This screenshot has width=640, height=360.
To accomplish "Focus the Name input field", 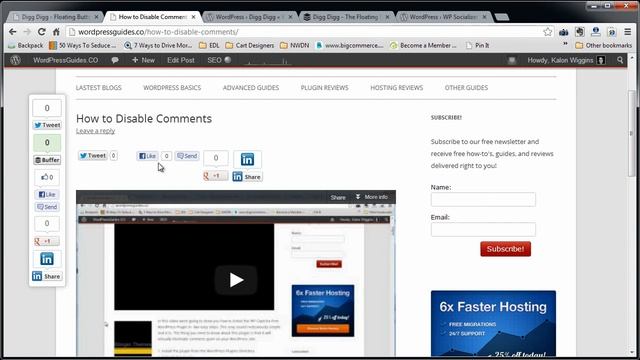I will coord(483,199).
